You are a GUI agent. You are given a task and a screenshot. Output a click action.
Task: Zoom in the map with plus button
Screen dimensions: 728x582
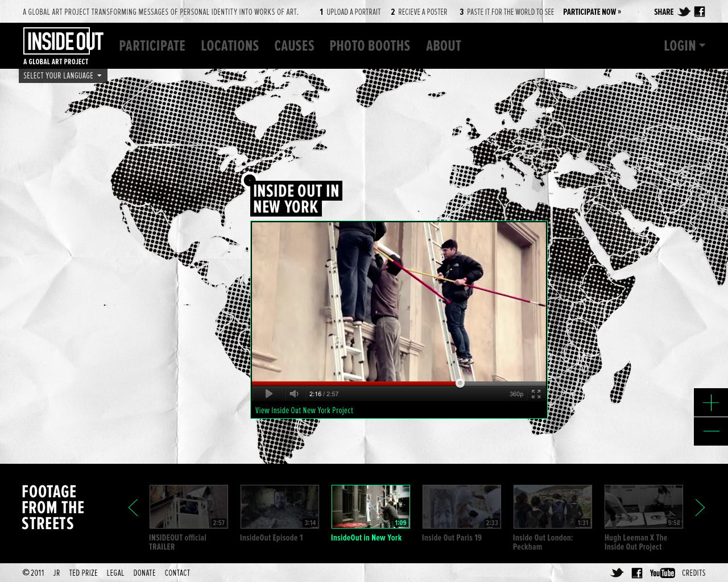pyautogui.click(x=711, y=403)
